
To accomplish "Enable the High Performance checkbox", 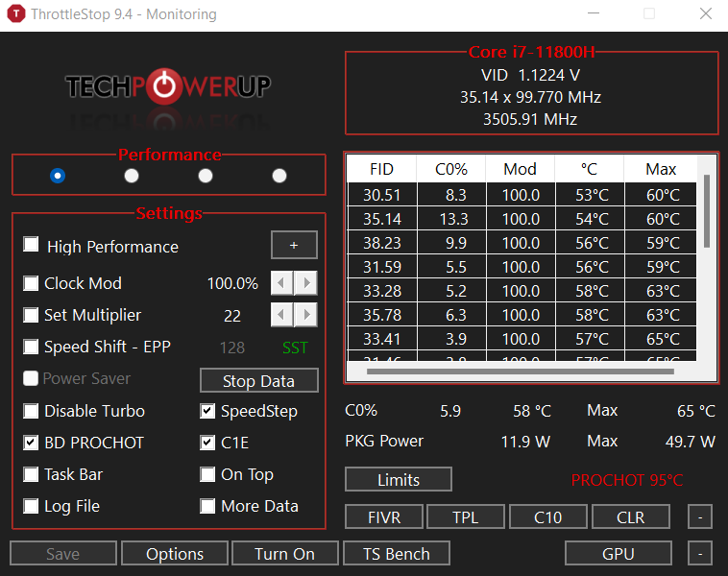I will pyautogui.click(x=31, y=244).
